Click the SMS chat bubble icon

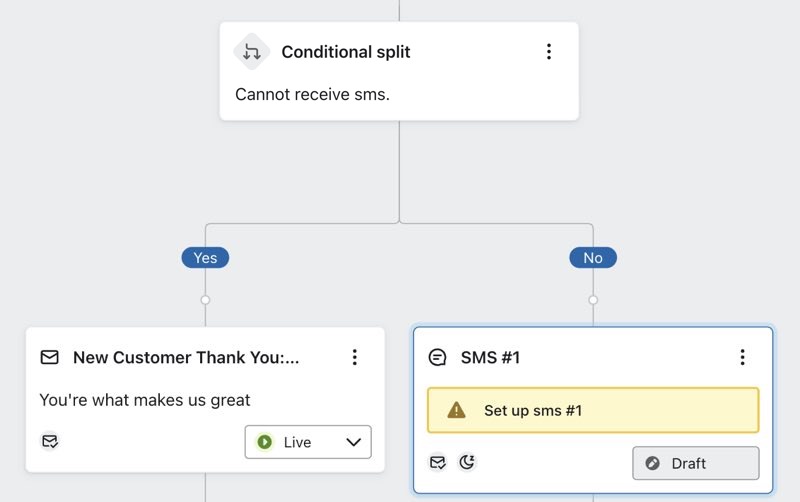(437, 357)
